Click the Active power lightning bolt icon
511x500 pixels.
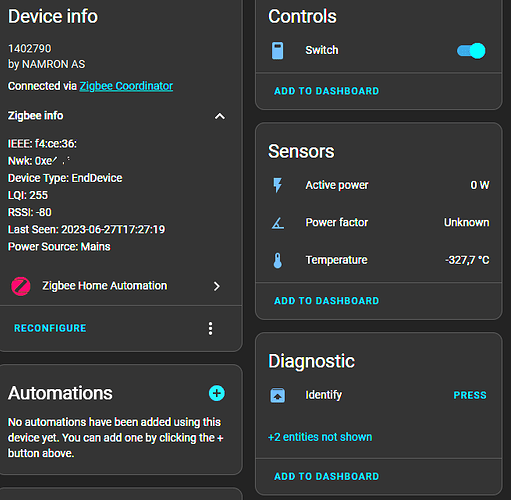pyautogui.click(x=277, y=185)
